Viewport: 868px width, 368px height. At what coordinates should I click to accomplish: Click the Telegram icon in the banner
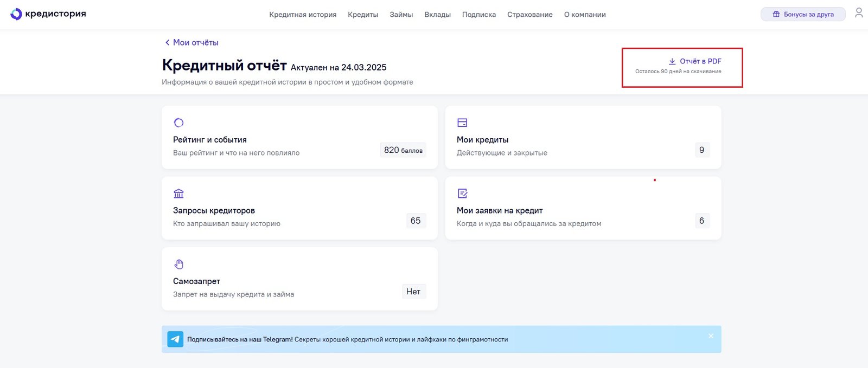coord(175,339)
